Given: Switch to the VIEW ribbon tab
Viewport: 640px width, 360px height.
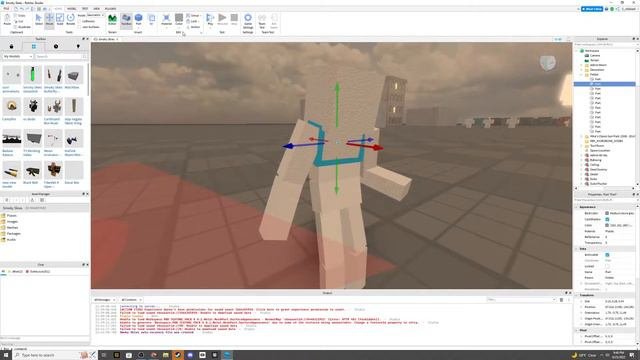Looking at the screenshot, I should [96, 9].
